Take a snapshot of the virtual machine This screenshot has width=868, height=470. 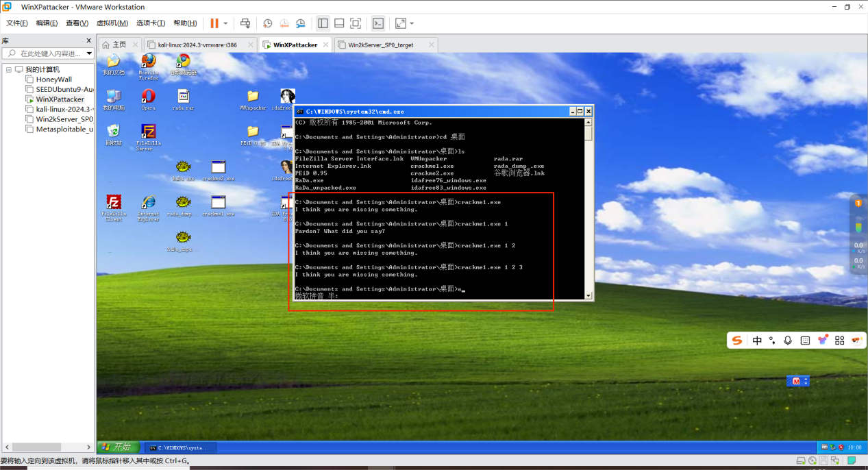point(268,23)
